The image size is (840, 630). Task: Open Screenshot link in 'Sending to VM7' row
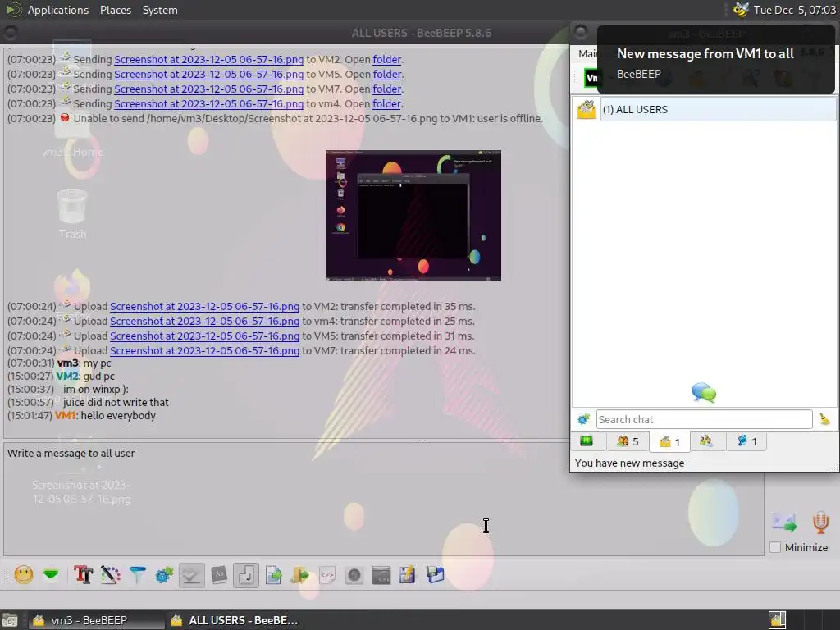208,89
